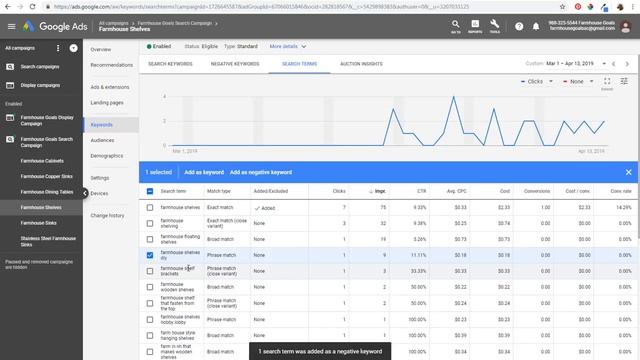Check the 'farmhouse shelves hobby lobby' row
The height and width of the screenshot is (360, 640).
[150, 320]
